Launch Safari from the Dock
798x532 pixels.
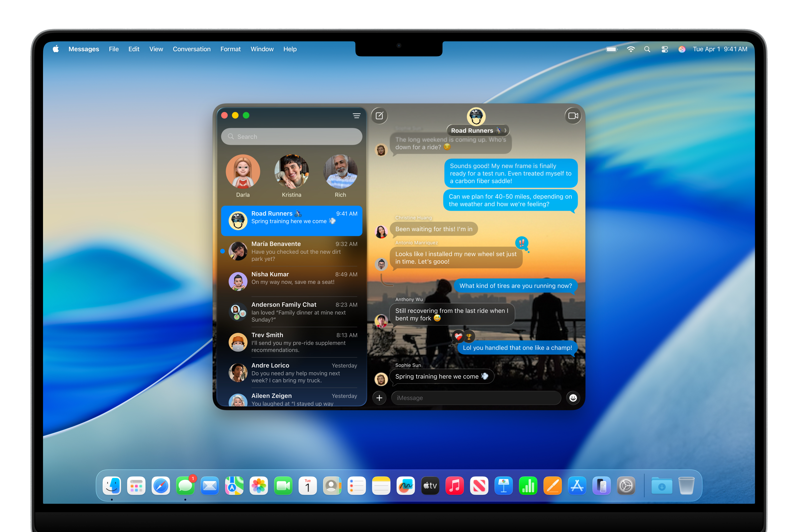(160, 485)
